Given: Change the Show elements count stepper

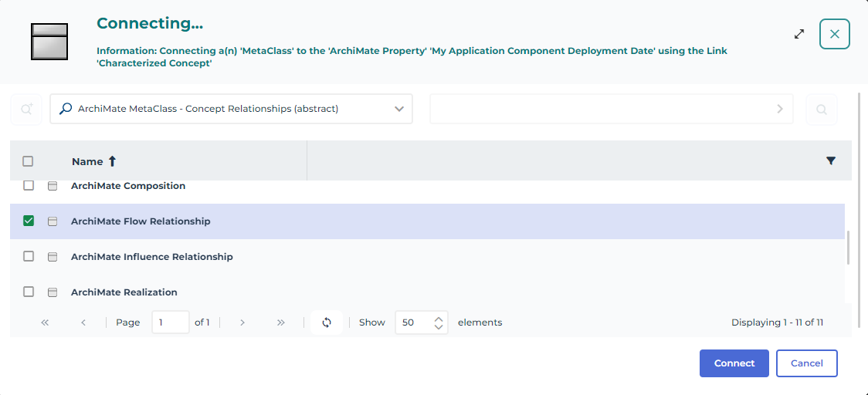Looking at the screenshot, I should tap(439, 322).
